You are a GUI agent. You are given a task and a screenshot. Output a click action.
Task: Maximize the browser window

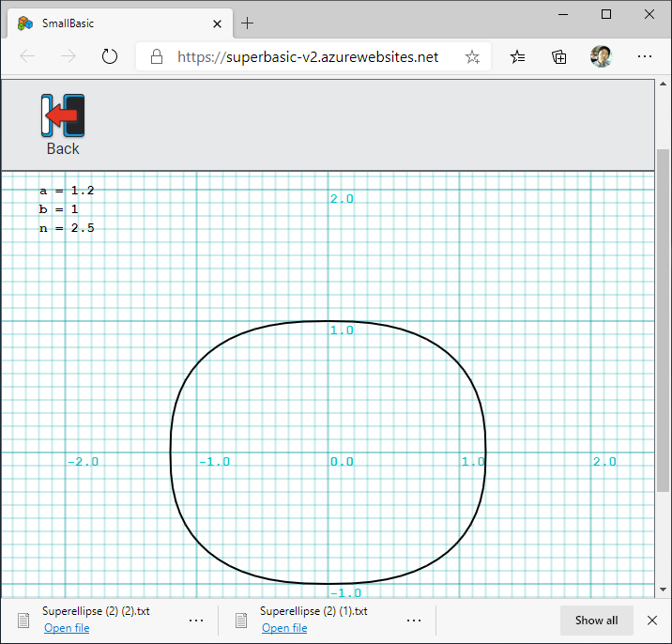(606, 15)
